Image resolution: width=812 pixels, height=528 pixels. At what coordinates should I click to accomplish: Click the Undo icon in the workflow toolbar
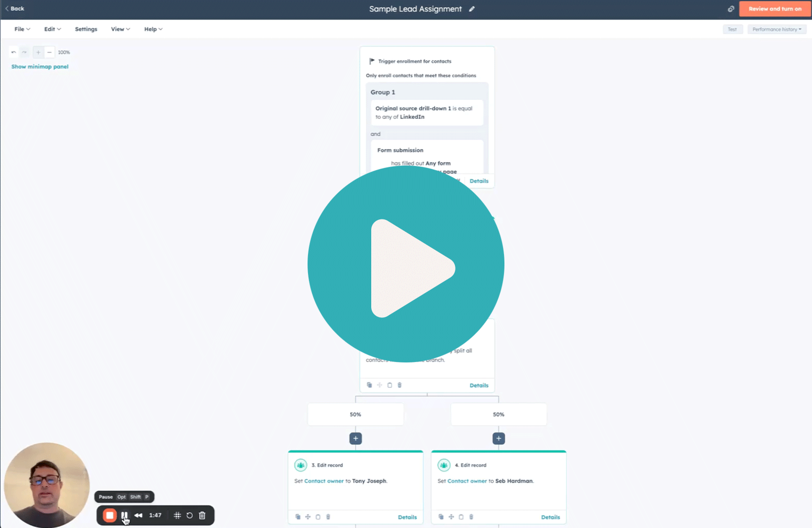(13, 52)
